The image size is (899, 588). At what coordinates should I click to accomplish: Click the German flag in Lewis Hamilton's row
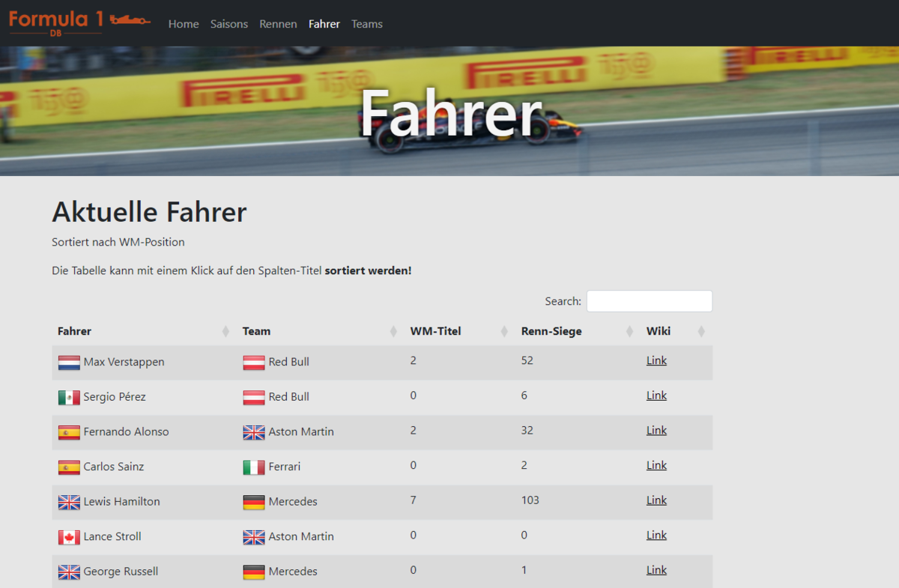tap(254, 502)
